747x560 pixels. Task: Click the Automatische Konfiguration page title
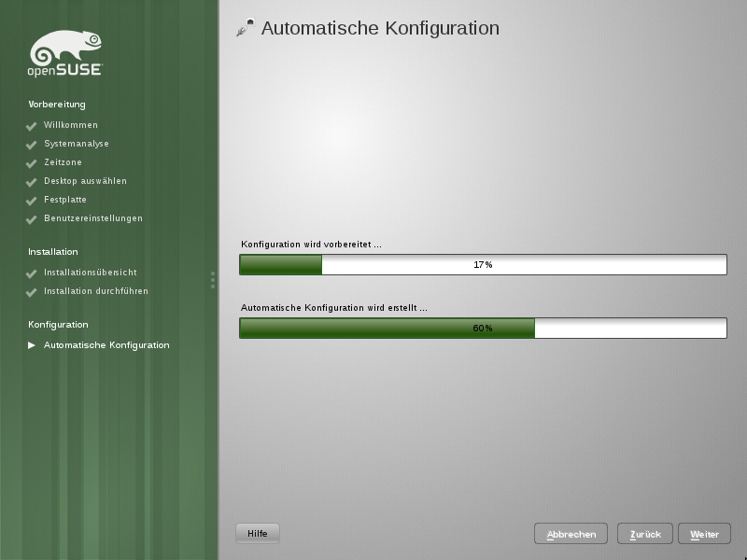(x=380, y=28)
